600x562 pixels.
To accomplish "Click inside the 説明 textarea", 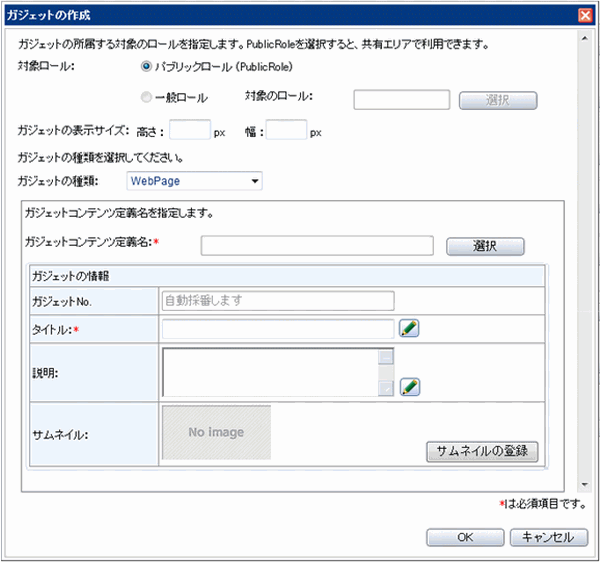I will [x=270, y=372].
